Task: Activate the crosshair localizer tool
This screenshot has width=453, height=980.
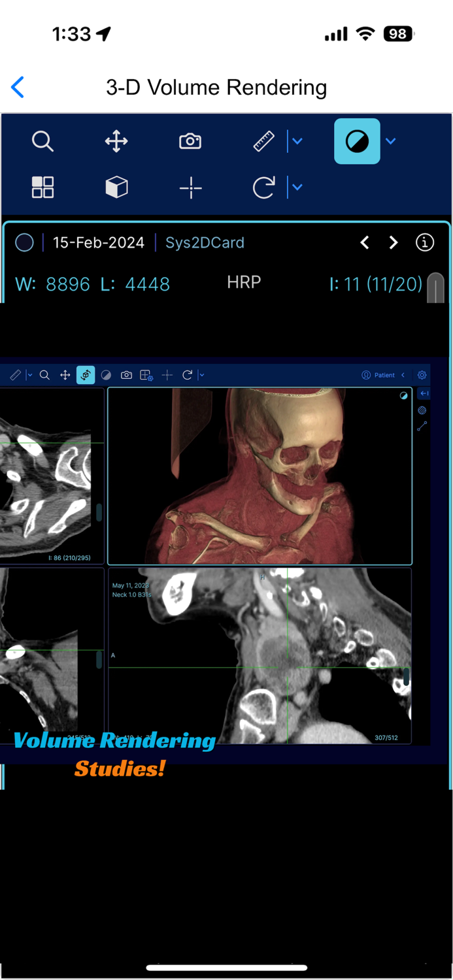Action: [x=190, y=188]
